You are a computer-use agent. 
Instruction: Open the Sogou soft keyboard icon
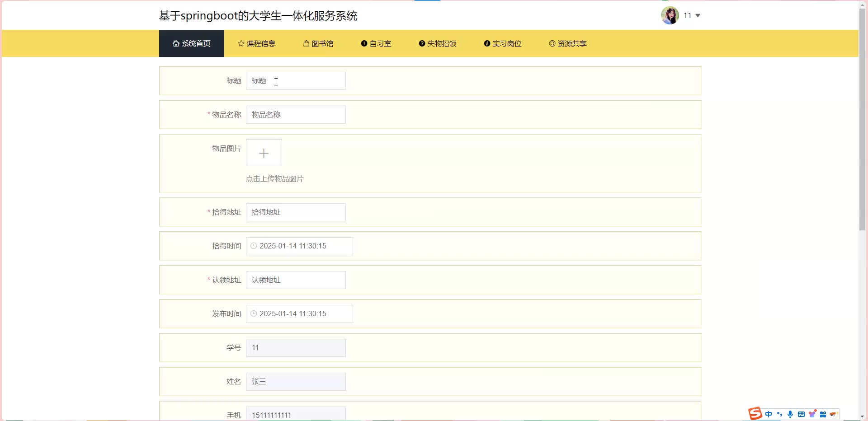[801, 414]
